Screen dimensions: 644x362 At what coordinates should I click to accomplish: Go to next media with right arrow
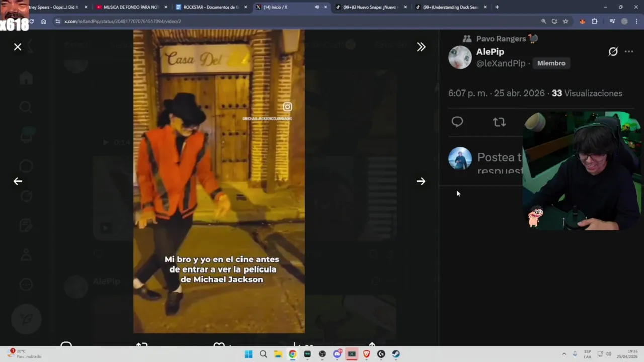[421, 182]
